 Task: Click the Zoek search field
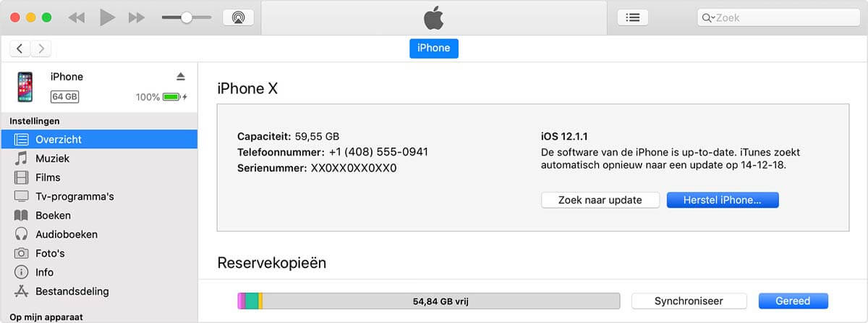point(778,17)
